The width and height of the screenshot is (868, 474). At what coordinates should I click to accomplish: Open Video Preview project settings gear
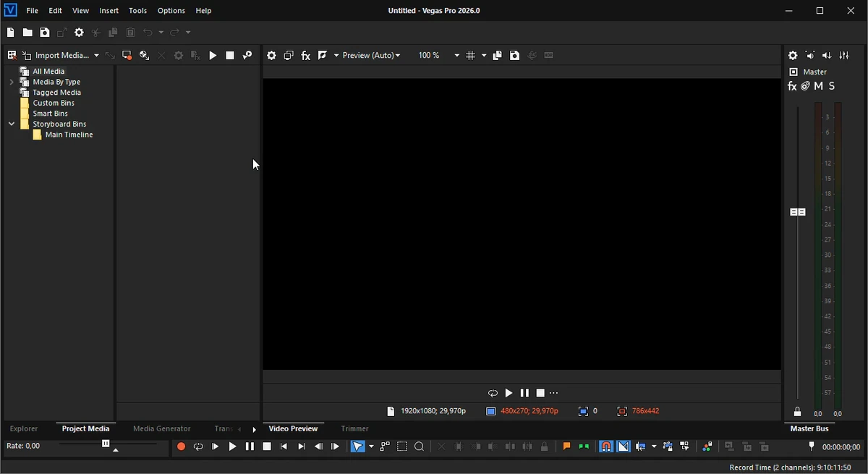271,56
